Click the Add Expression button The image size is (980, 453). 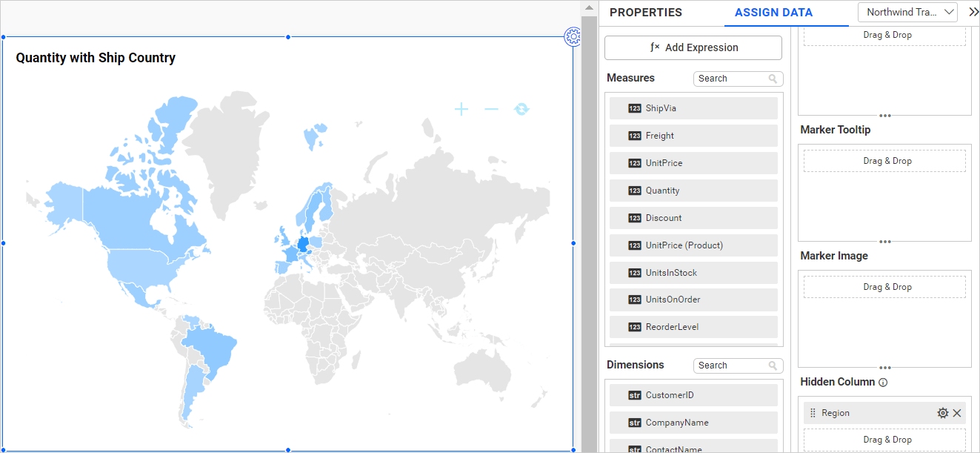click(693, 47)
